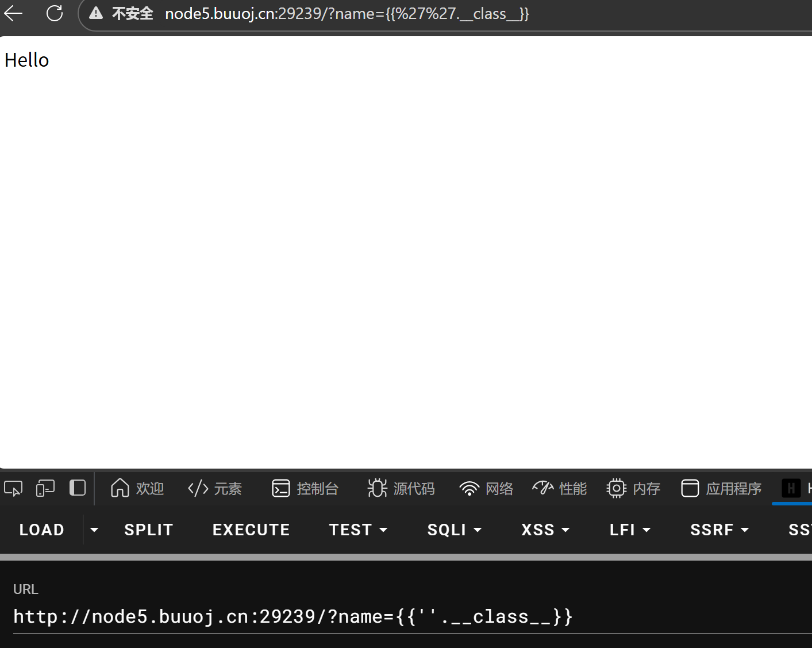
Task: Toggle device emulation mode
Action: [45, 488]
